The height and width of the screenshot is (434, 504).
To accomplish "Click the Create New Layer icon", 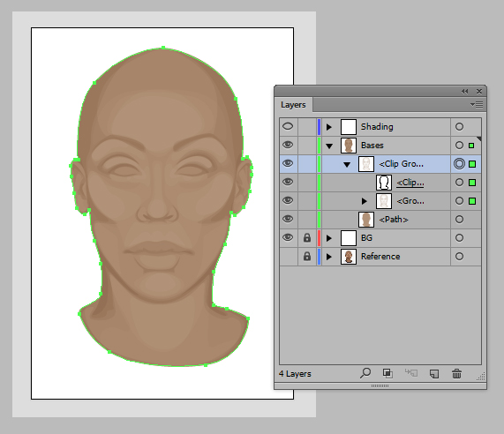I will pyautogui.click(x=434, y=374).
